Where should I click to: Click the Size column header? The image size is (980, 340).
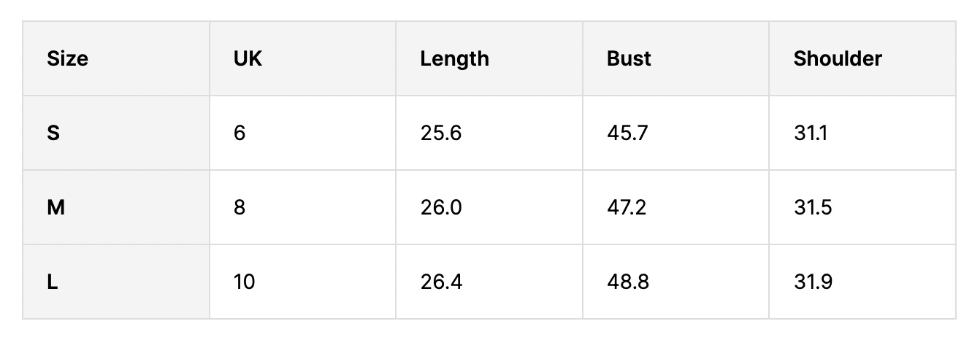[x=67, y=58]
